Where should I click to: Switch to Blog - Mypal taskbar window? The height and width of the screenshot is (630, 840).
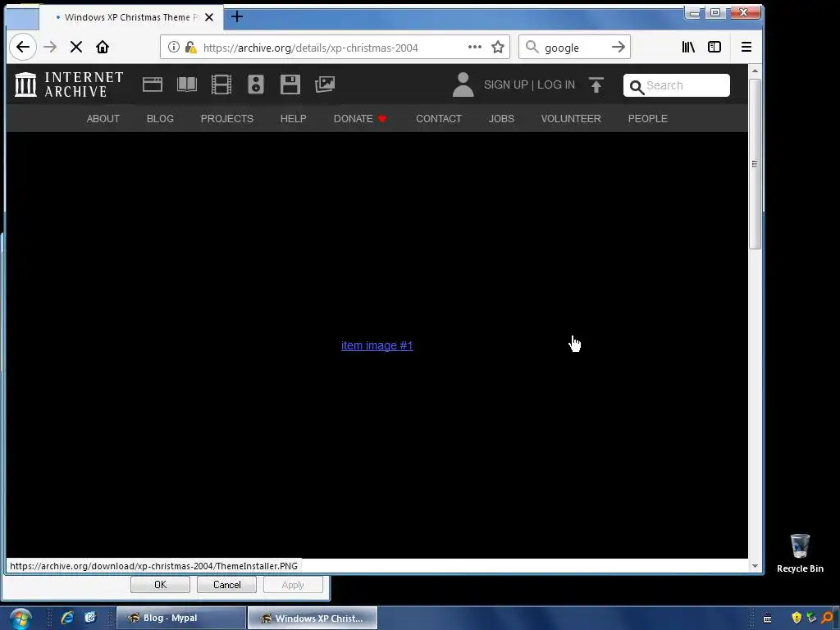tap(181, 618)
